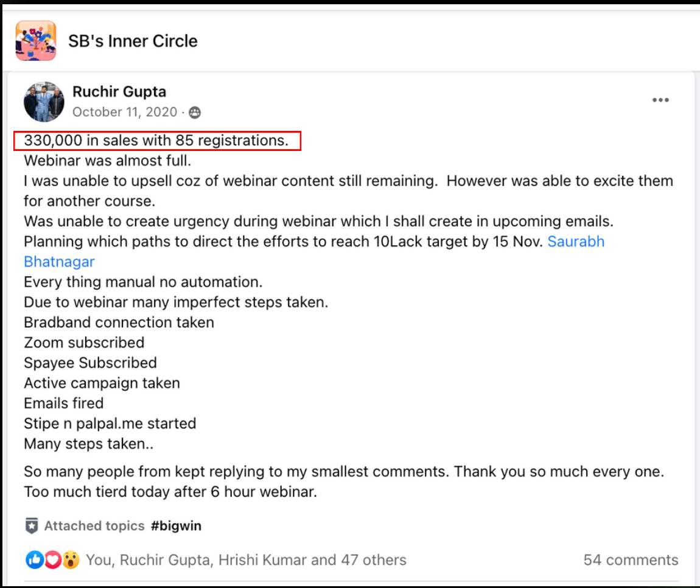Click the October 11, 2020 post timestamp

(125, 112)
